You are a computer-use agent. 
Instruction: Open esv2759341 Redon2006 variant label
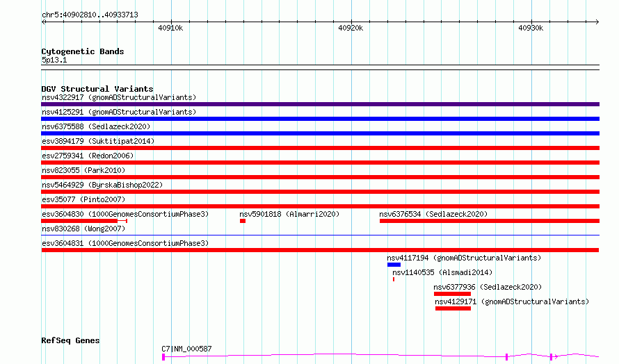pyautogui.click(x=88, y=156)
